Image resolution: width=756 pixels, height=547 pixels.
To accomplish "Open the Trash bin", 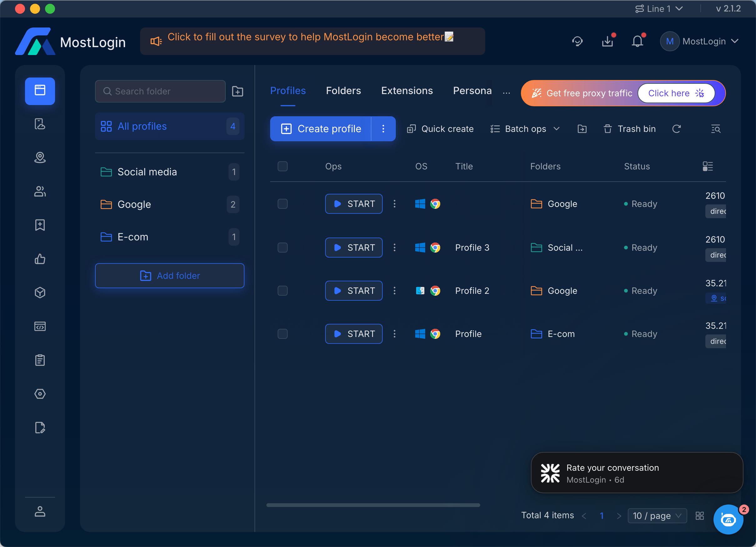I will tap(629, 129).
